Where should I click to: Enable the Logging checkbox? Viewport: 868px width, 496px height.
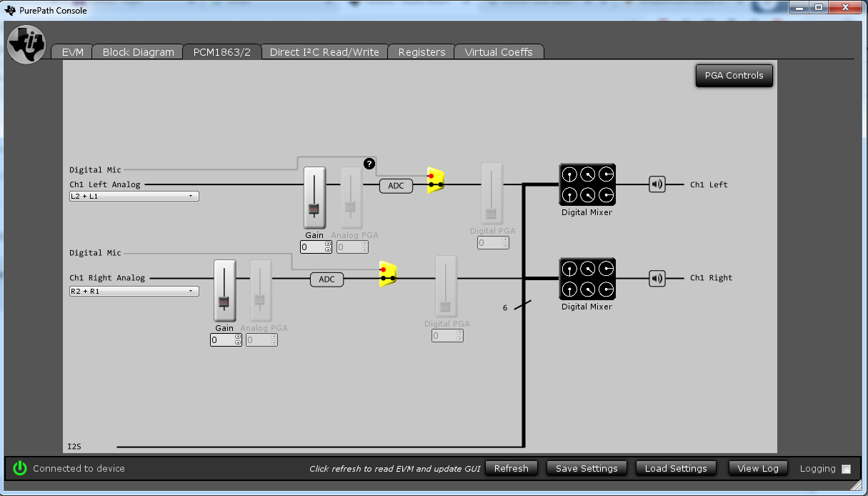click(846, 469)
